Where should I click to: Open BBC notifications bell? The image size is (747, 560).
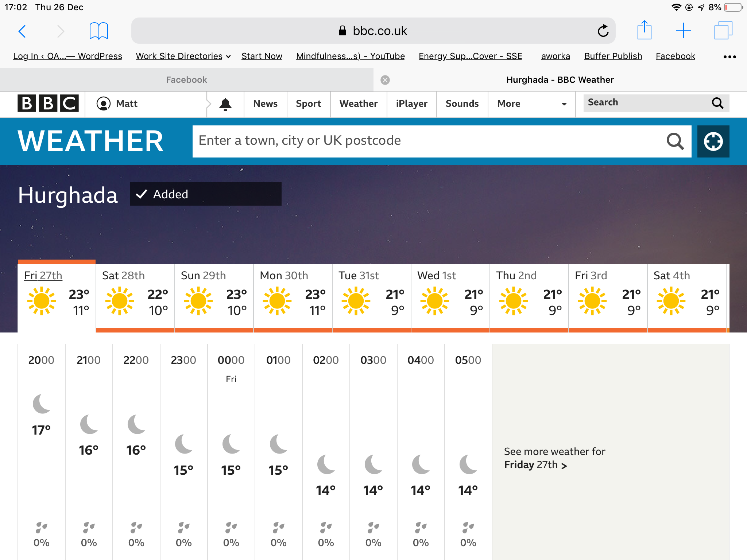click(225, 104)
